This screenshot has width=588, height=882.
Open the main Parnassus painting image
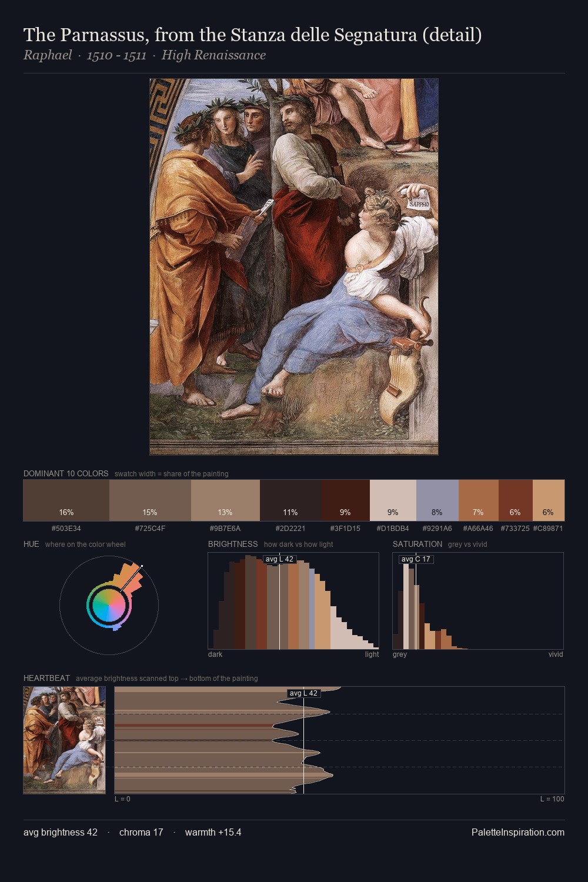pyautogui.click(x=294, y=267)
